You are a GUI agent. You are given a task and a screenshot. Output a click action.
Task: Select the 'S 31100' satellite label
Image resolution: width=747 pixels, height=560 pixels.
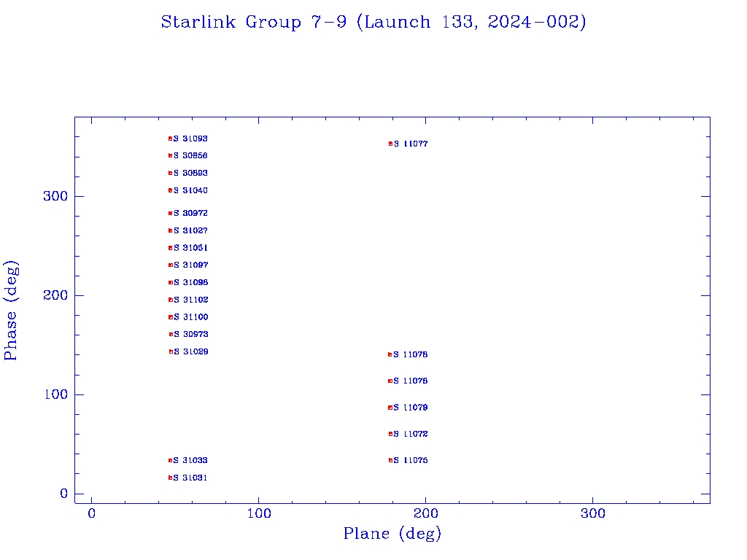tap(191, 317)
